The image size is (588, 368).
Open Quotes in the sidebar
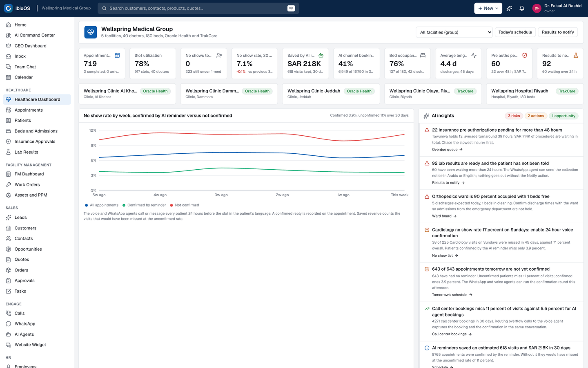pyautogui.click(x=37, y=260)
